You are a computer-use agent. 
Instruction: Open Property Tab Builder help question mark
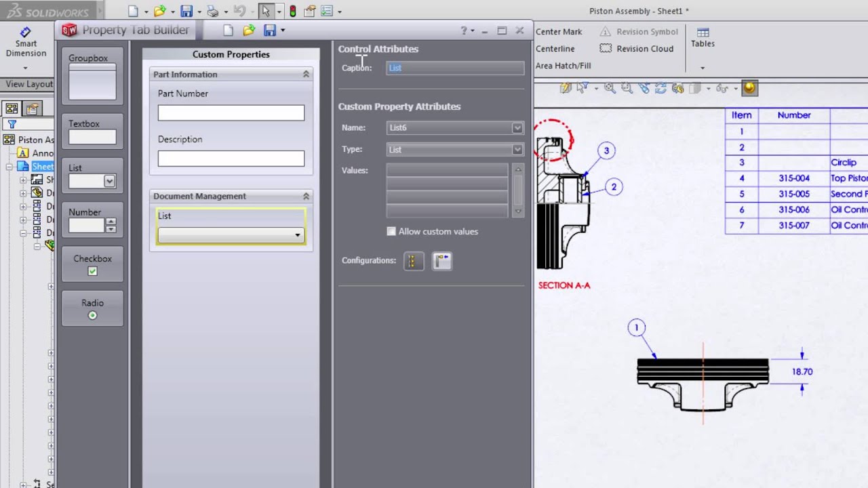[464, 30]
